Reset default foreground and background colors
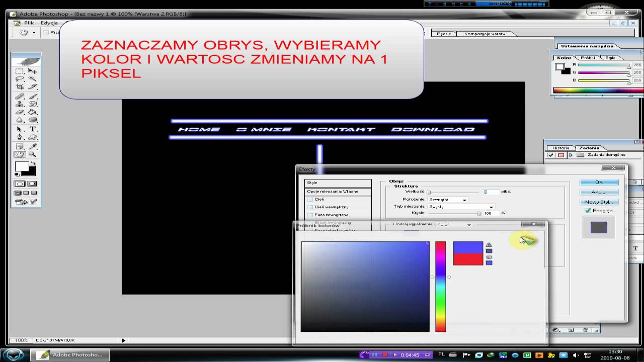Image resolution: width=644 pixels, height=362 pixels. click(x=18, y=174)
